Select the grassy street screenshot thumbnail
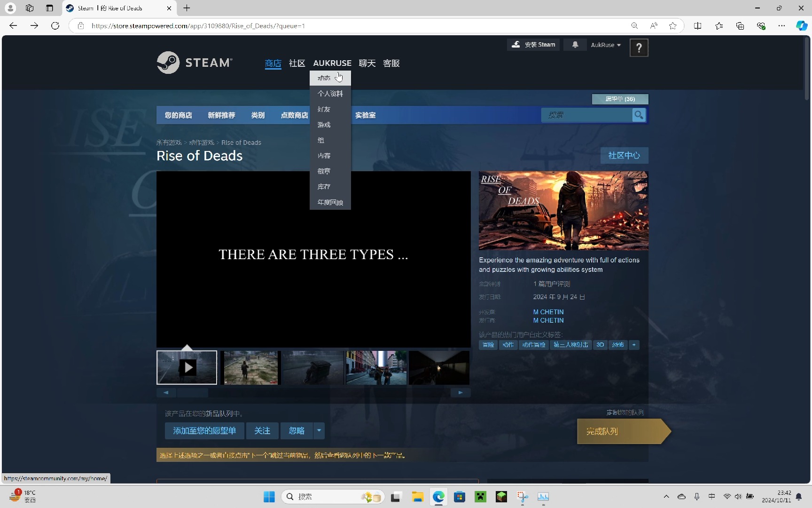The image size is (812, 508). pyautogui.click(x=250, y=367)
